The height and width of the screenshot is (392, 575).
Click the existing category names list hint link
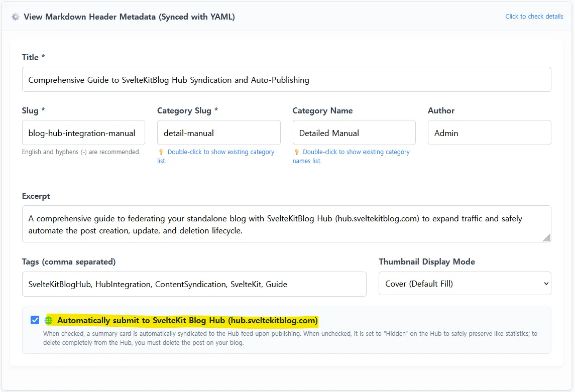click(352, 156)
